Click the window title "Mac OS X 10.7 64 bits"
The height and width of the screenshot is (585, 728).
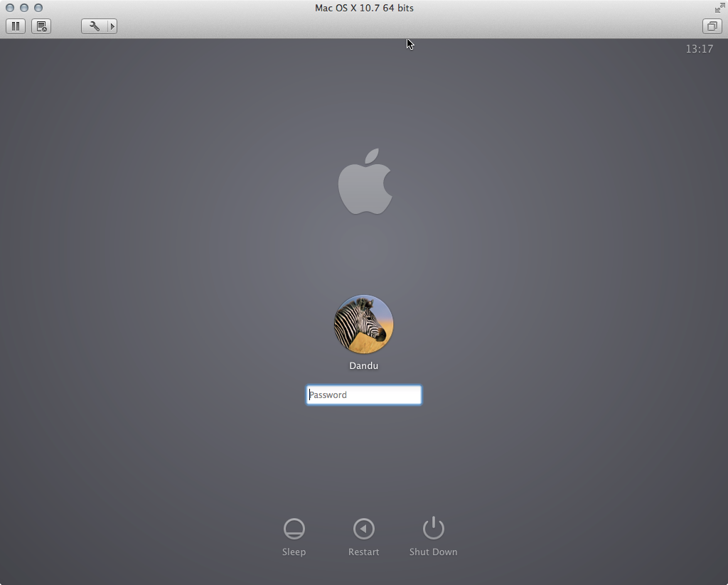pyautogui.click(x=364, y=8)
